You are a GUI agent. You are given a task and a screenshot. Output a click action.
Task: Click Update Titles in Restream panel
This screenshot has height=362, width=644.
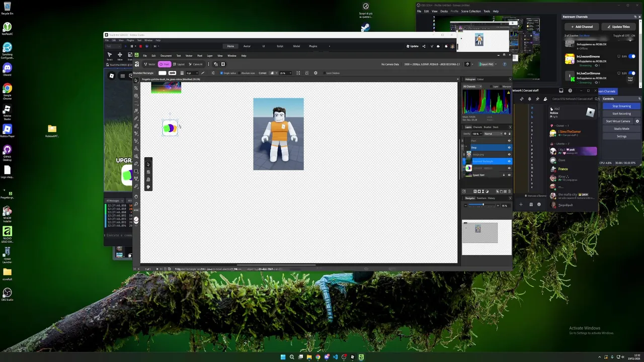[x=619, y=27]
